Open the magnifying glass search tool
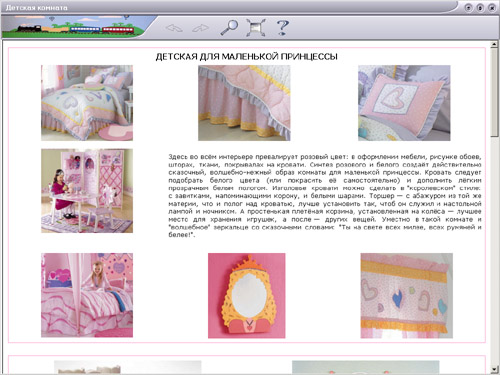The height and width of the screenshot is (375, 500). point(229,27)
